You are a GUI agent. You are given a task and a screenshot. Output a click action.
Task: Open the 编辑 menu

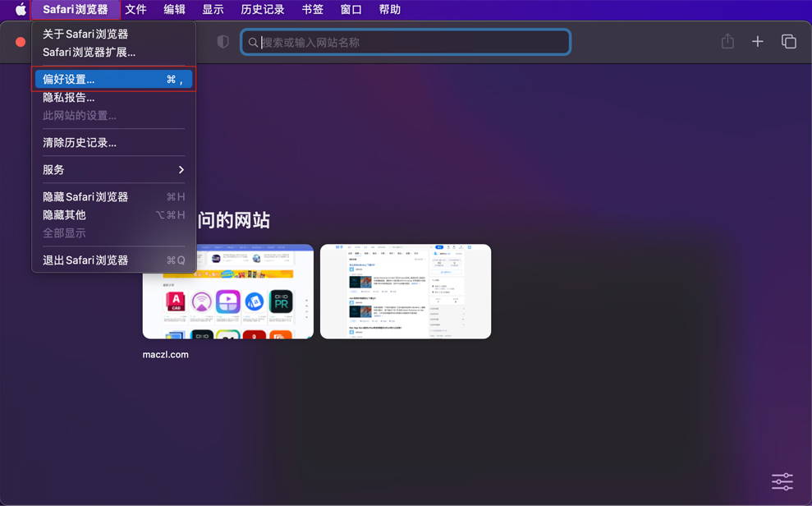(175, 9)
